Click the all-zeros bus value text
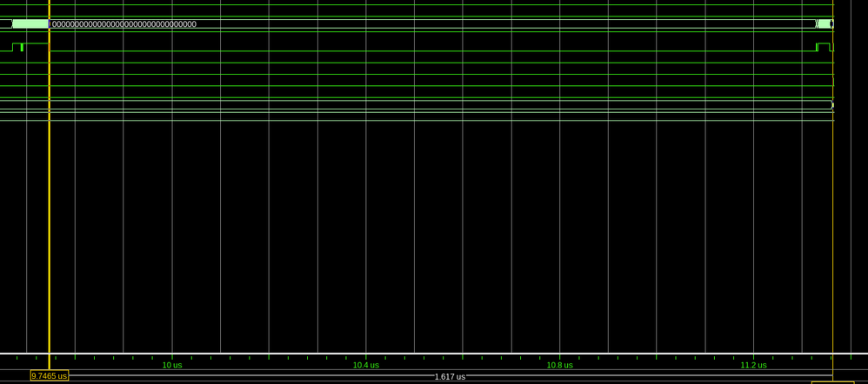Viewport: 868px width, 384px height. click(124, 23)
